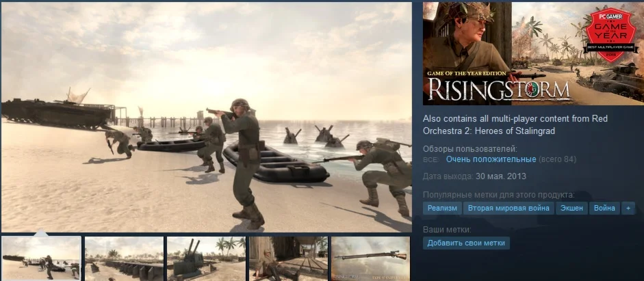Select the Реализм tag

442,208
